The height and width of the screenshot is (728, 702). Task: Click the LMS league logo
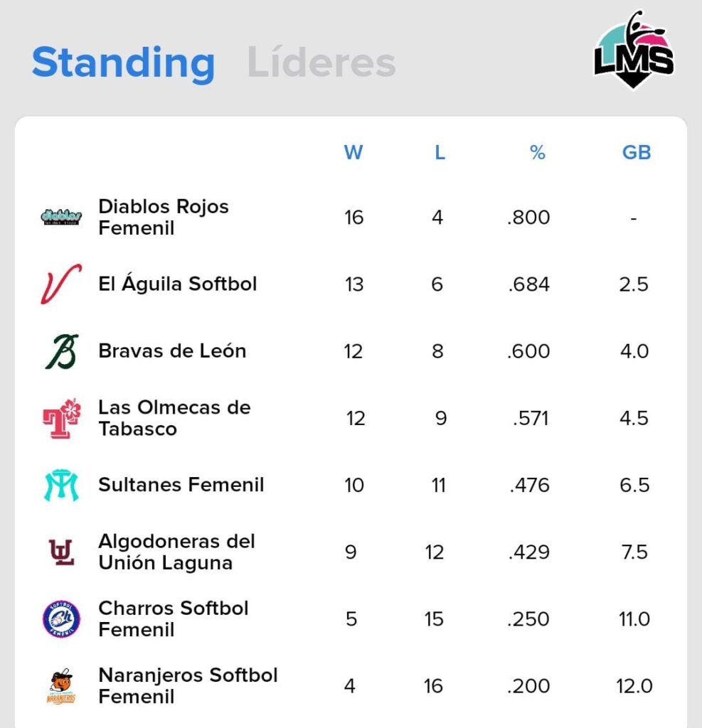coord(634,51)
